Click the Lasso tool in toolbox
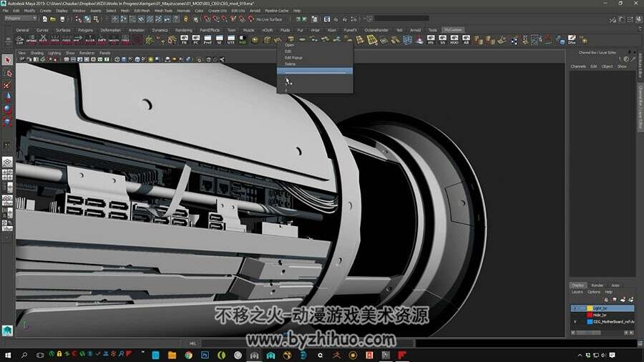 [7, 73]
